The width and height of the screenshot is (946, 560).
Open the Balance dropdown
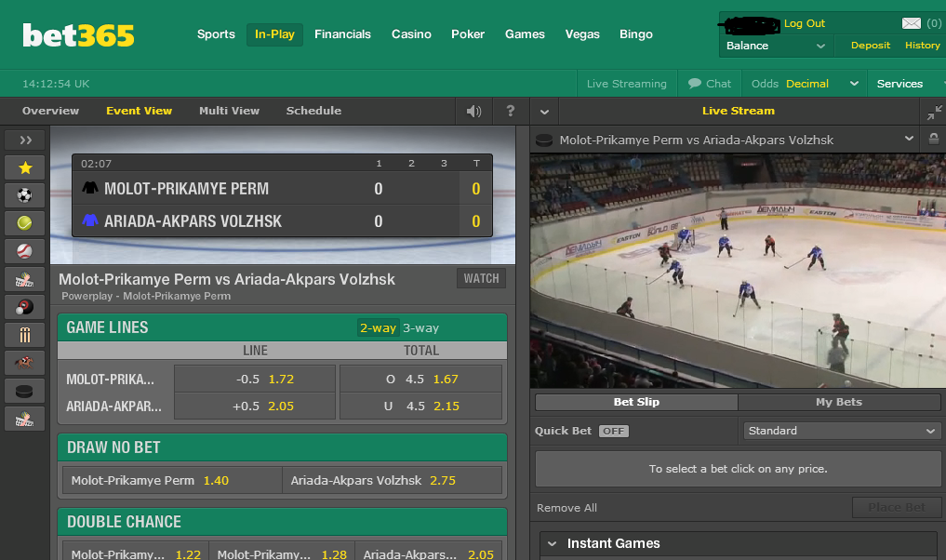775,46
